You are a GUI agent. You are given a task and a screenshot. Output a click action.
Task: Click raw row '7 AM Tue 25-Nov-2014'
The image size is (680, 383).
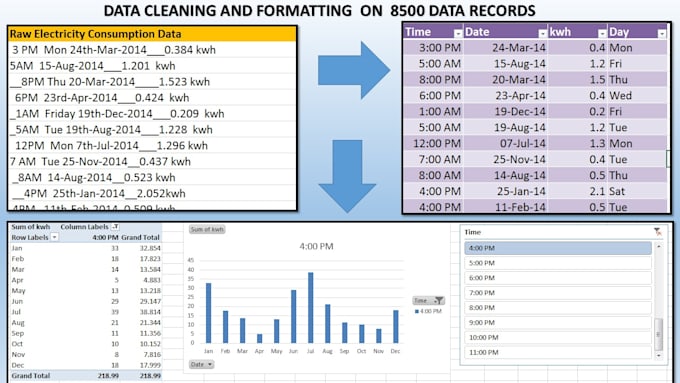[152, 162]
